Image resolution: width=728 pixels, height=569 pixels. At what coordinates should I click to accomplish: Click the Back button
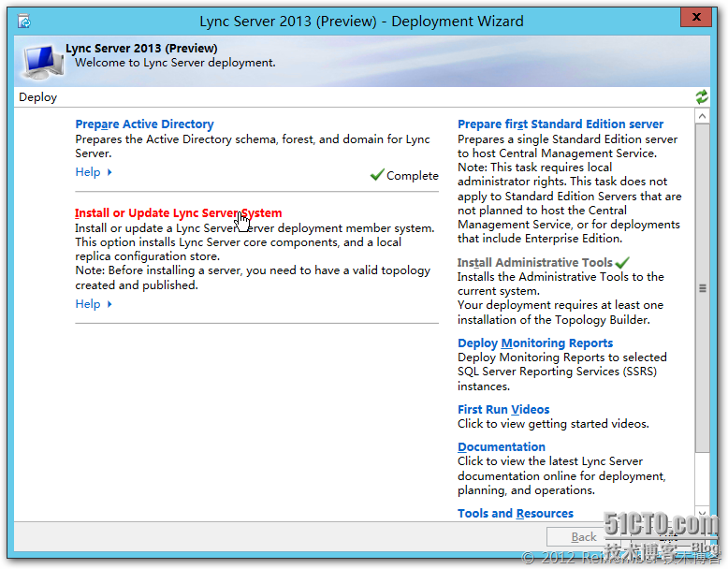click(x=584, y=537)
